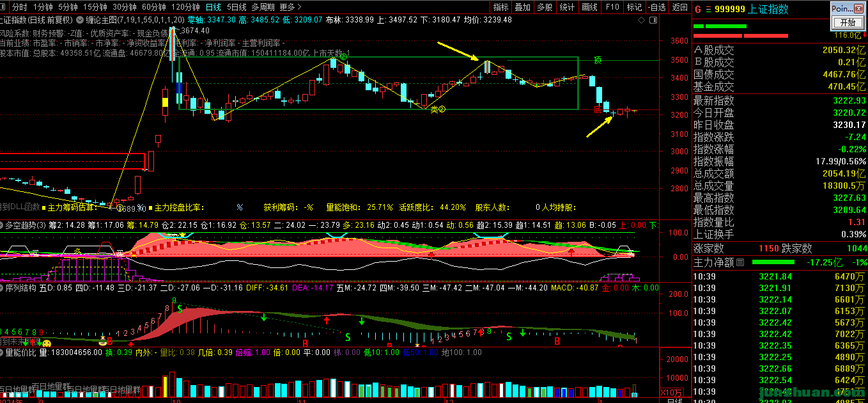The image size is (868, 403).
Task: Toggle 叠加 overlay on the chart
Action: point(522,7)
